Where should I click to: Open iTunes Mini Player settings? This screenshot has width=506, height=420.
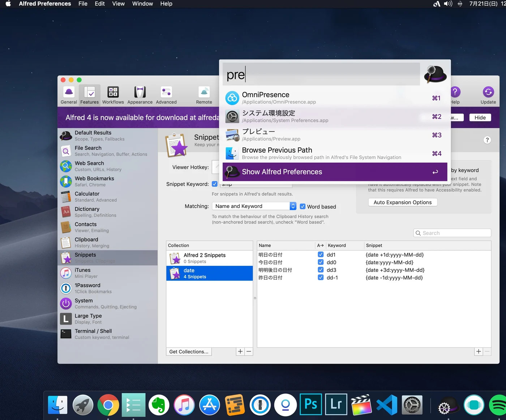coord(108,273)
